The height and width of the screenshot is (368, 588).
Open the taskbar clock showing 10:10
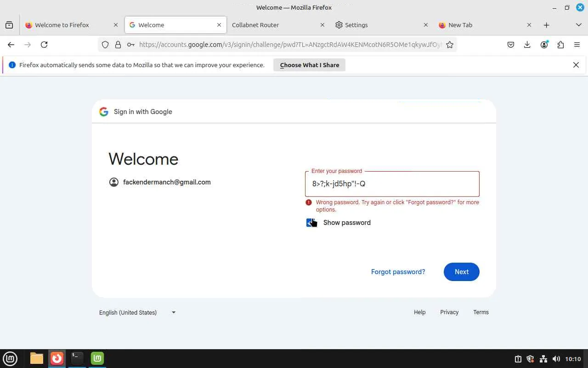pos(573,359)
